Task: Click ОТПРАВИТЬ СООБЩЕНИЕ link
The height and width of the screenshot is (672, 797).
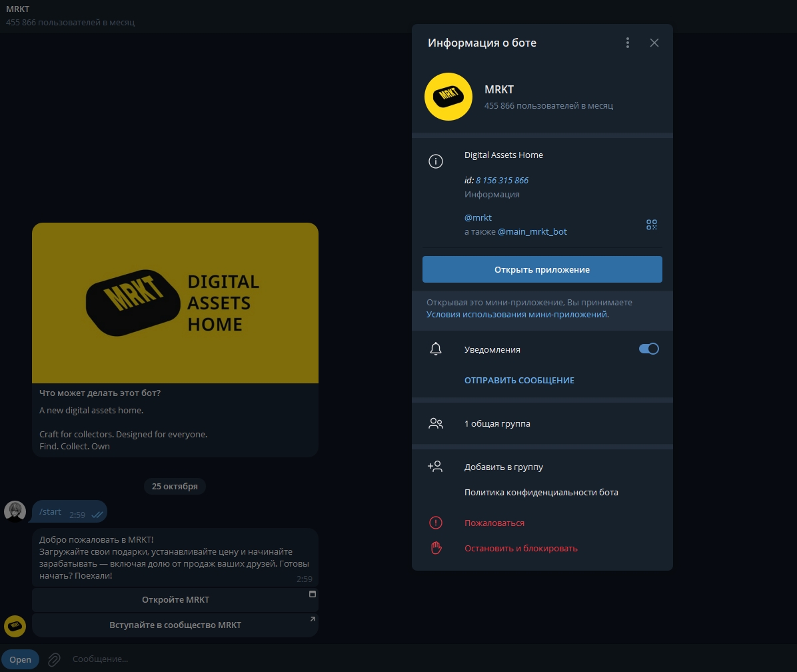Action: click(x=519, y=380)
